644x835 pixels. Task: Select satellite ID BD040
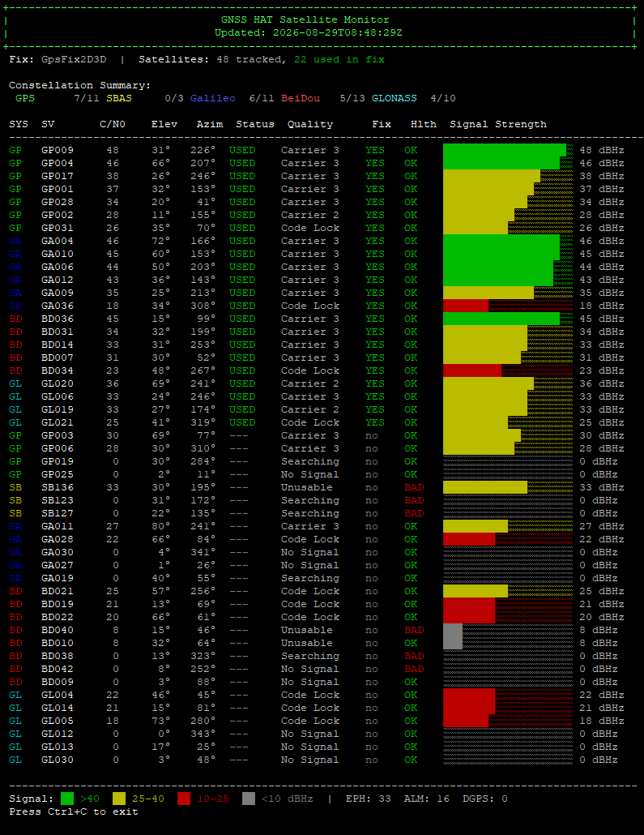tap(58, 630)
